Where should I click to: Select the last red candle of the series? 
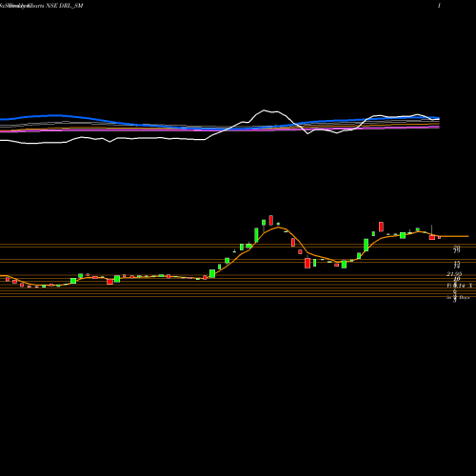tap(440, 237)
